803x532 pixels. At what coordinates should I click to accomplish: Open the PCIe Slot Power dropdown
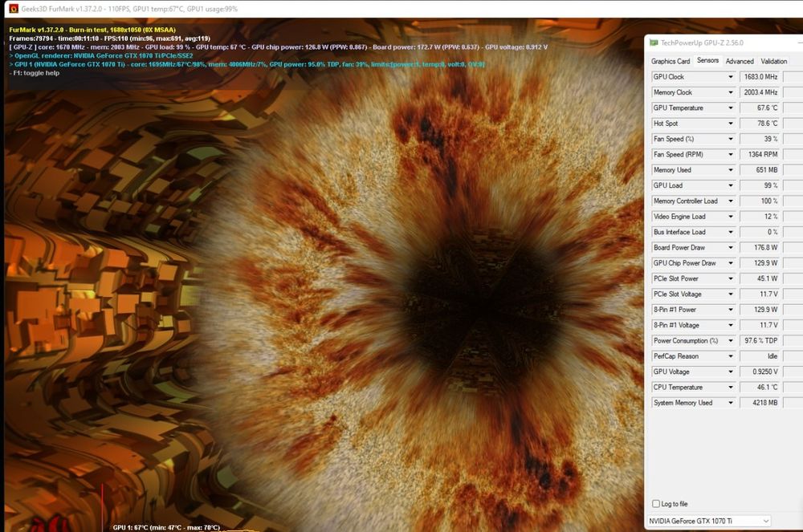coord(731,278)
